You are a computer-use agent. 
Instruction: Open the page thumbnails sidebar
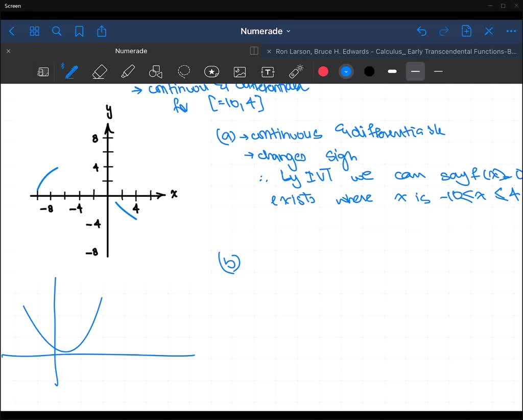[x=34, y=31]
